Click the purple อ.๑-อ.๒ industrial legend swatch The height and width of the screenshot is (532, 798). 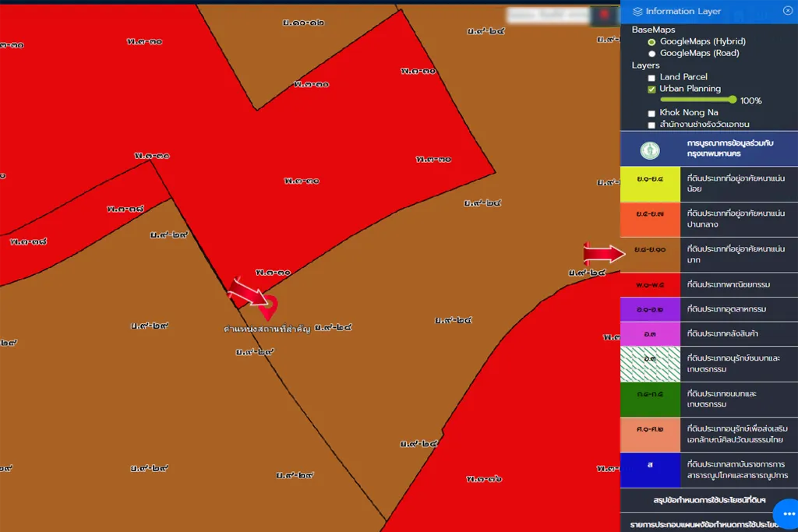(x=650, y=309)
